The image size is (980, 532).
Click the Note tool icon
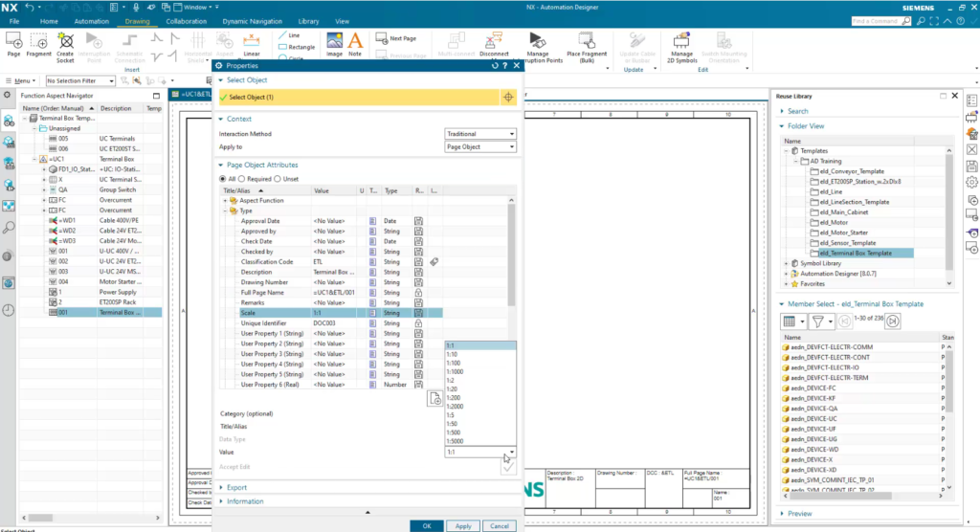tap(355, 40)
